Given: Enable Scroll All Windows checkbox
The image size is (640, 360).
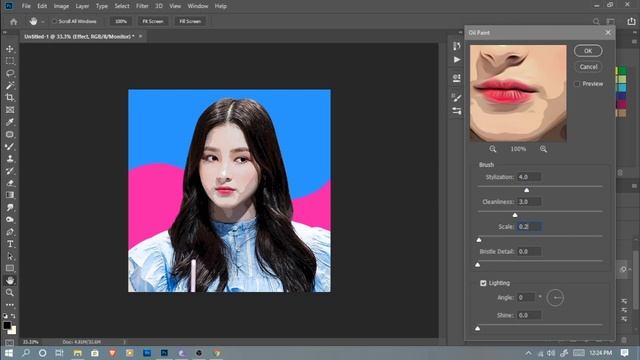Looking at the screenshot, I should coord(54,21).
